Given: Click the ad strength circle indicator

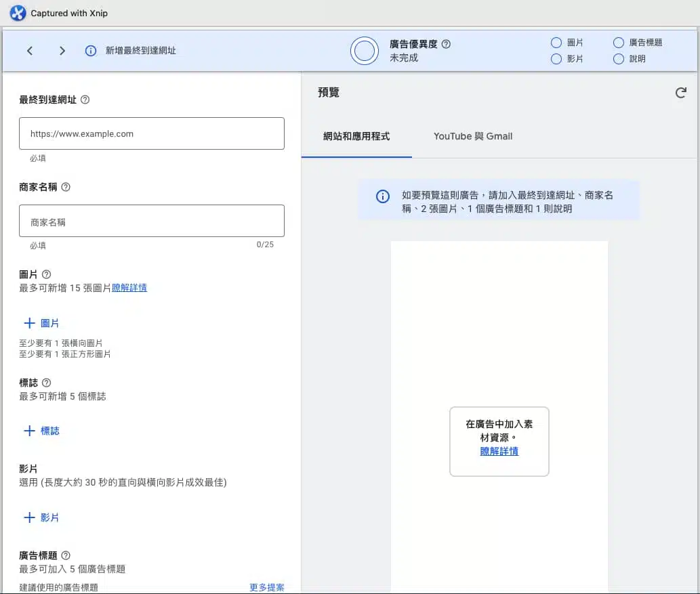Looking at the screenshot, I should (x=365, y=51).
